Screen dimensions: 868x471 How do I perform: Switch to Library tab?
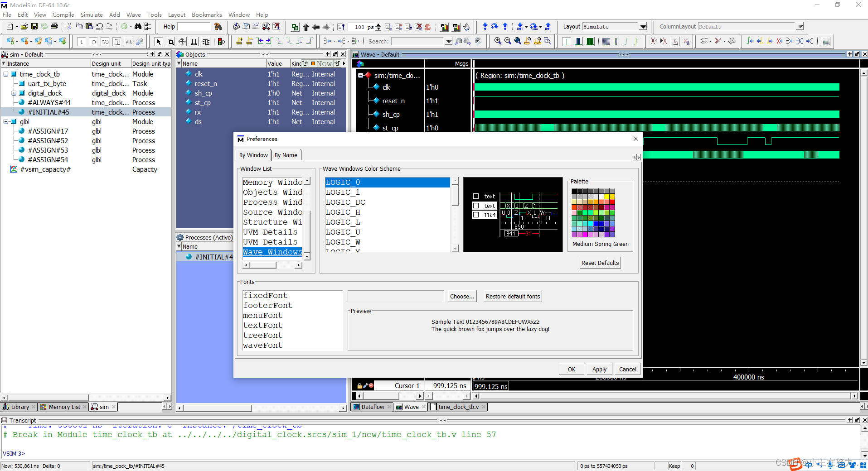tap(19, 407)
